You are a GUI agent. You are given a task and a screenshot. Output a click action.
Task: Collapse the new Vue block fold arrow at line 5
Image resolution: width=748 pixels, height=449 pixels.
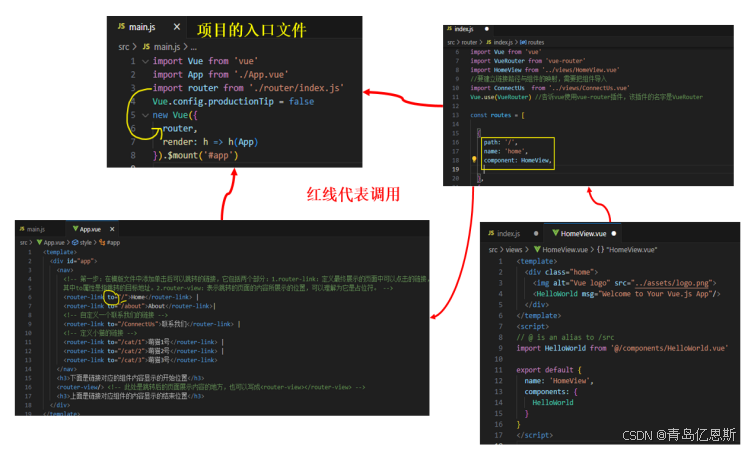[x=145, y=115]
